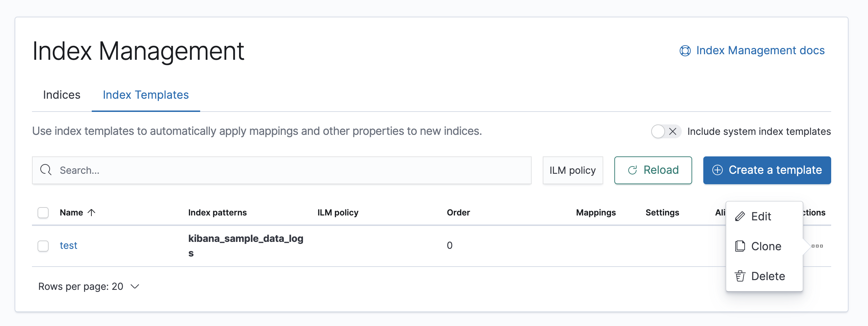The width and height of the screenshot is (868, 326).
Task: Click the refresh icon on Reload button
Action: click(632, 170)
